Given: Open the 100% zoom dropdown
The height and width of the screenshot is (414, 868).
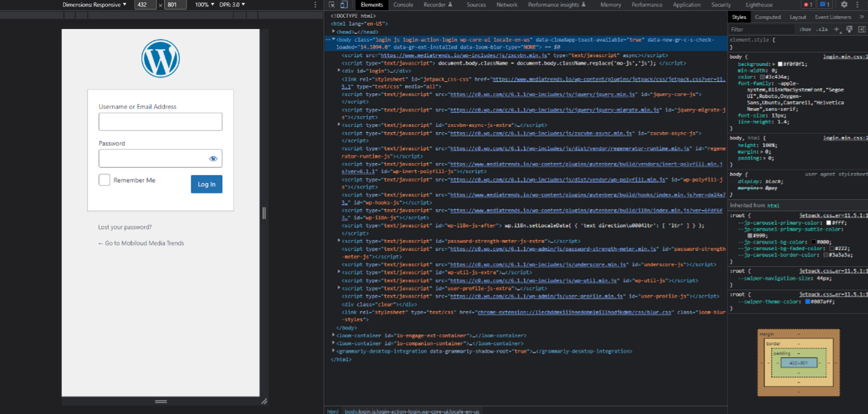Looking at the screenshot, I should [x=204, y=5].
